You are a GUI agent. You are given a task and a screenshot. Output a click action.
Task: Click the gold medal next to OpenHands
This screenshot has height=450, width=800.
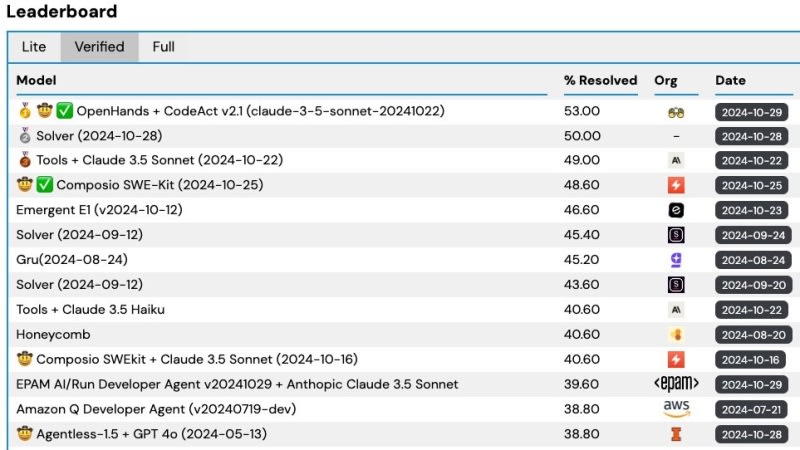coord(24,111)
